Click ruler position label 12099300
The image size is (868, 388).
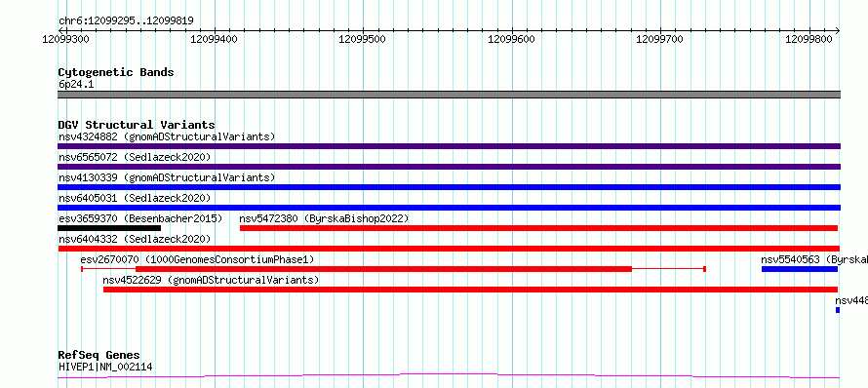pos(65,39)
